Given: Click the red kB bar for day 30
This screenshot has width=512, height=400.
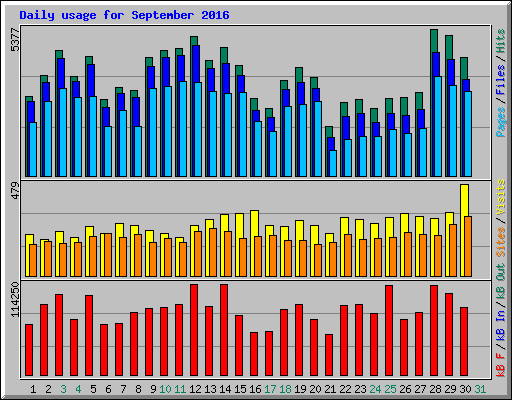Looking at the screenshot, I should [464, 342].
